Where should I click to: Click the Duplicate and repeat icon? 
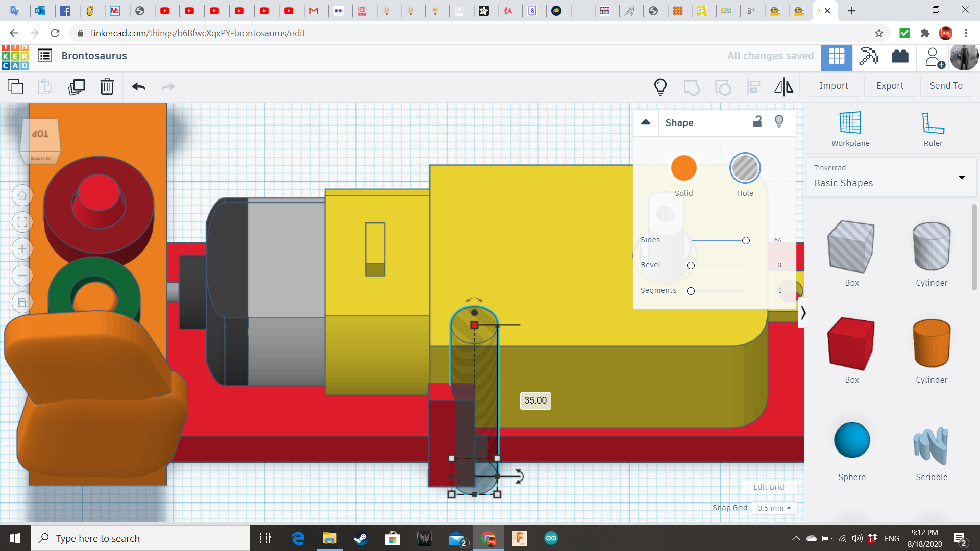(x=77, y=87)
